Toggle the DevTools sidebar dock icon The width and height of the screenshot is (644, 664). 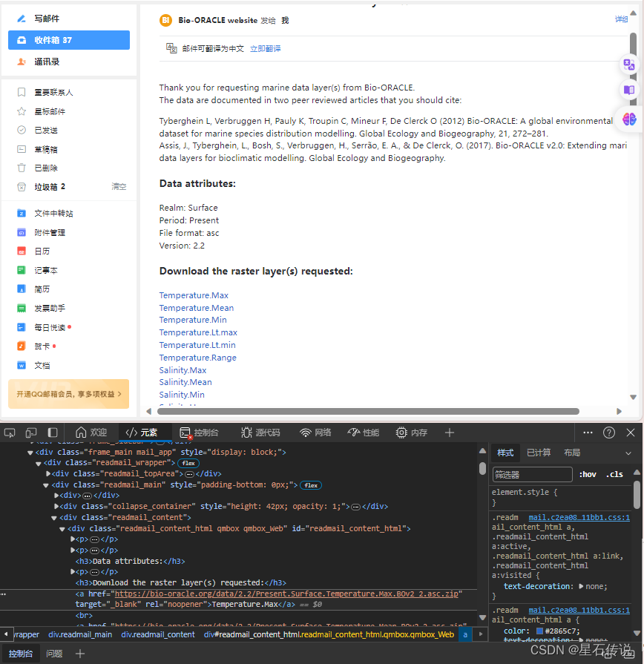(x=53, y=433)
